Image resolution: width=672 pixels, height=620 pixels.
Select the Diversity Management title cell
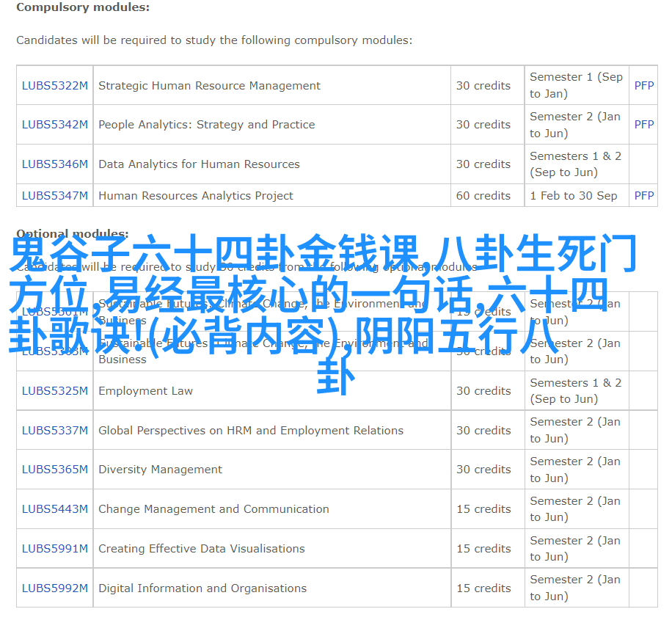click(160, 470)
